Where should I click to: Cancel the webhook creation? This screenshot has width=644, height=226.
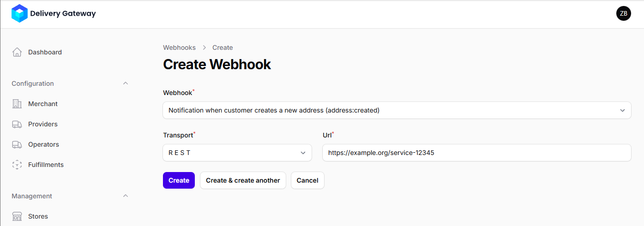[307, 180]
